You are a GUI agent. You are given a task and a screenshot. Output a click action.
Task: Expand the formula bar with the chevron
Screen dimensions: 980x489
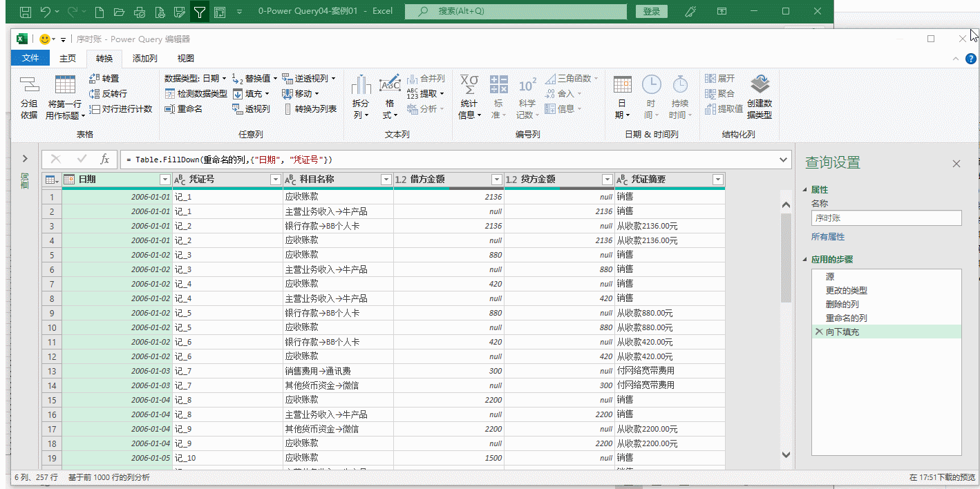[x=784, y=160]
